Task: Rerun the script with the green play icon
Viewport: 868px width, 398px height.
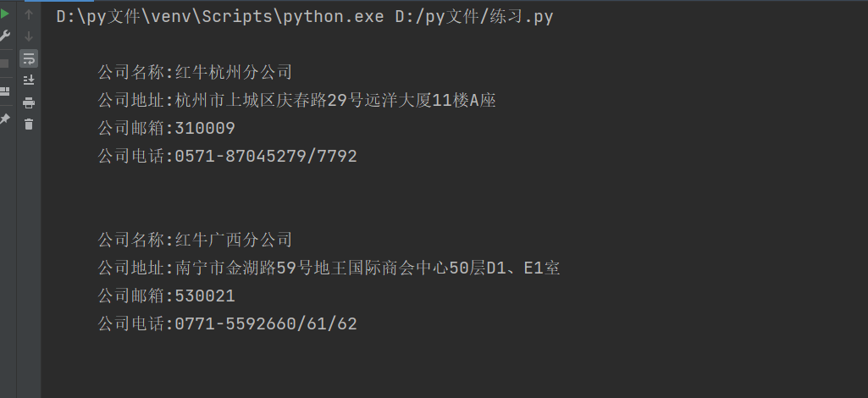Action: point(4,14)
